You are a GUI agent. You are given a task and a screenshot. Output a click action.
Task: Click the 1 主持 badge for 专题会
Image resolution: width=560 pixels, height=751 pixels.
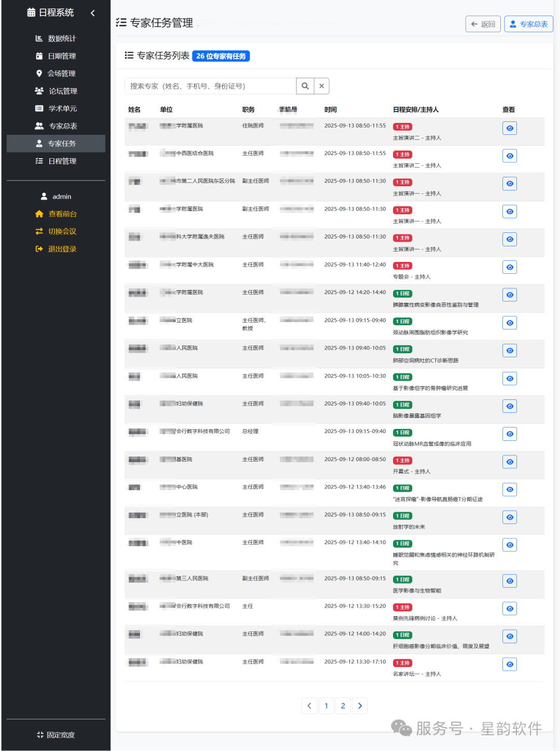pyautogui.click(x=403, y=266)
